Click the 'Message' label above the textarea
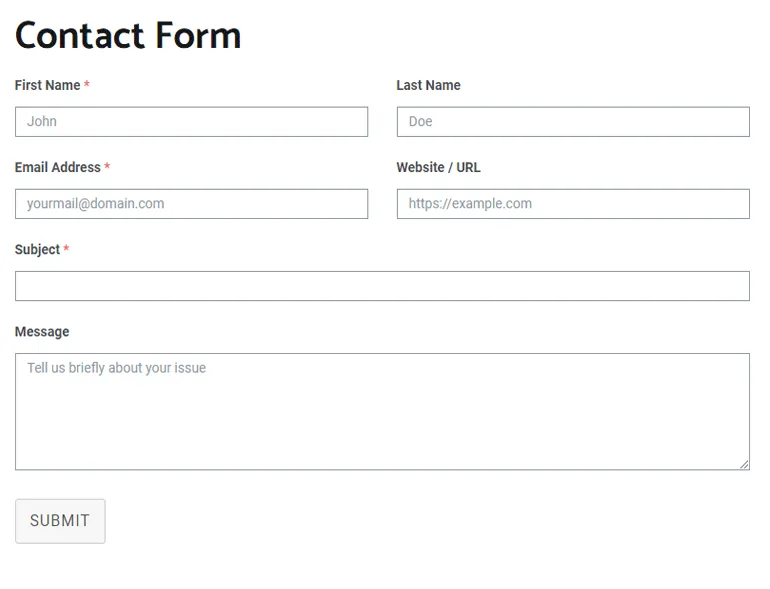The height and width of the screenshot is (589, 770). pos(42,332)
